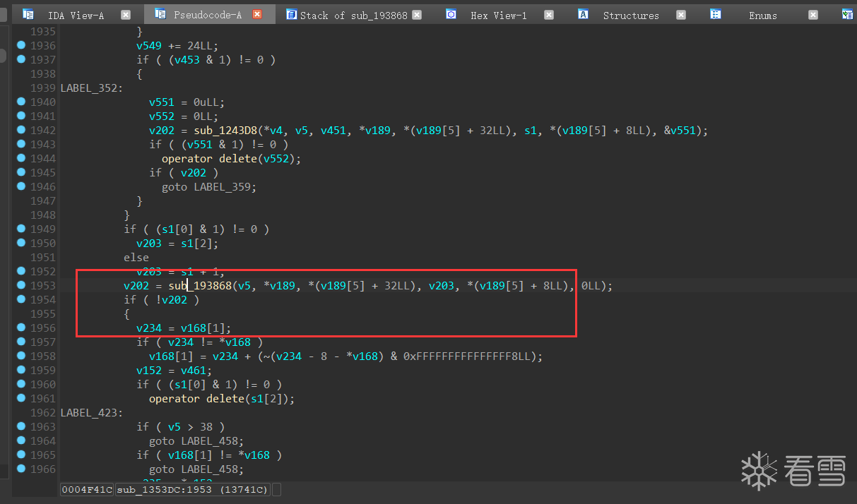The height and width of the screenshot is (504, 857).
Task: Click the Stack of sub_193868 tab icon
Action: click(x=291, y=14)
